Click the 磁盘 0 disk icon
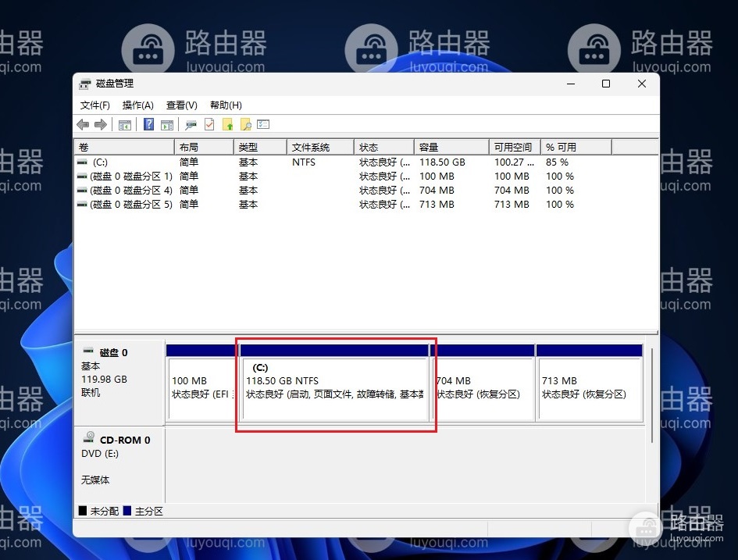This screenshot has width=738, height=560. click(x=88, y=351)
